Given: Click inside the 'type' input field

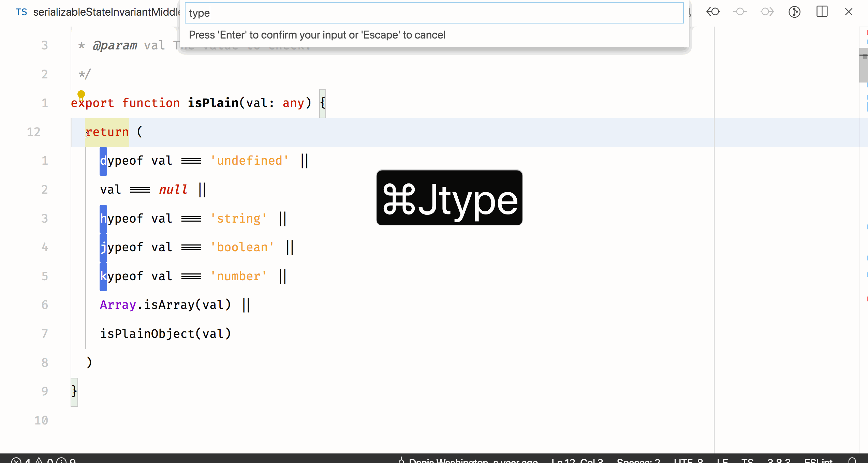Looking at the screenshot, I should tap(434, 13).
